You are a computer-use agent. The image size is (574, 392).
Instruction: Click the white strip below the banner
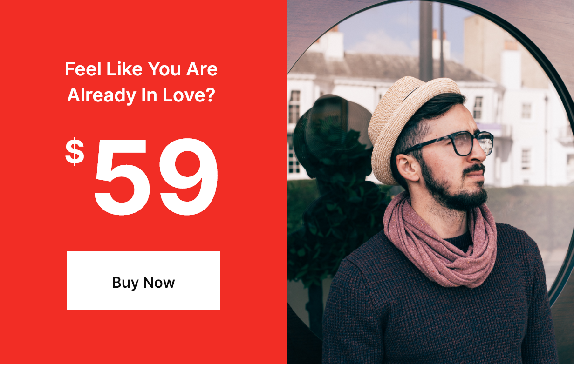(287, 378)
